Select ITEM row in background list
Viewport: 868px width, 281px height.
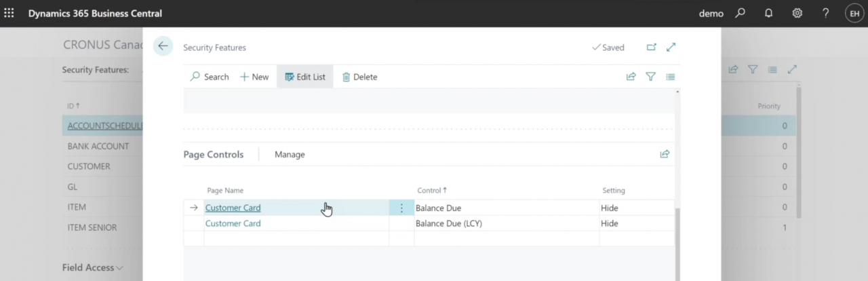coord(77,207)
